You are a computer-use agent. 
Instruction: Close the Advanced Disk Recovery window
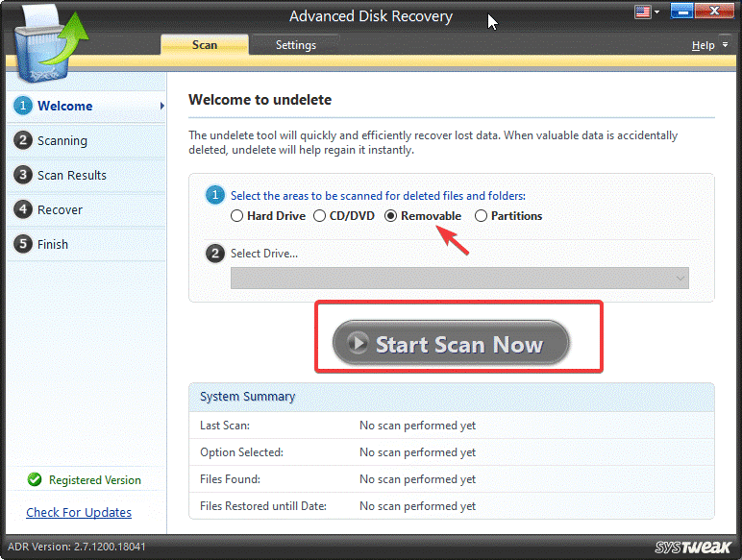(714, 11)
